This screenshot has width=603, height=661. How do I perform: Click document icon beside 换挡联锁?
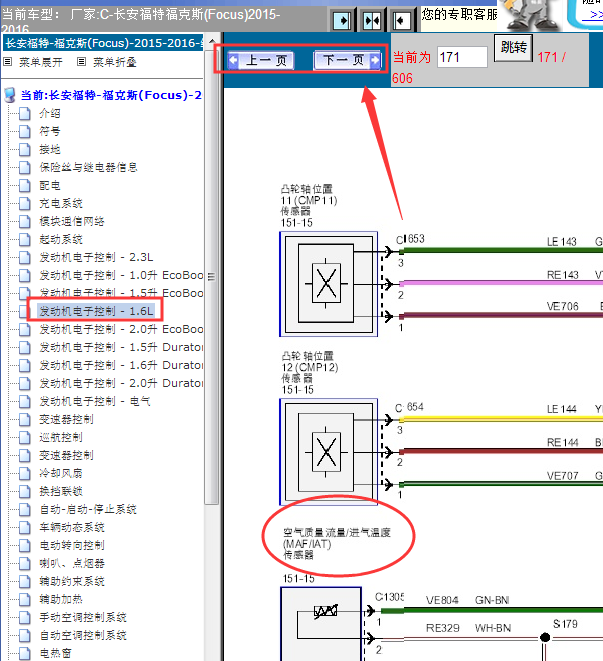[25, 491]
